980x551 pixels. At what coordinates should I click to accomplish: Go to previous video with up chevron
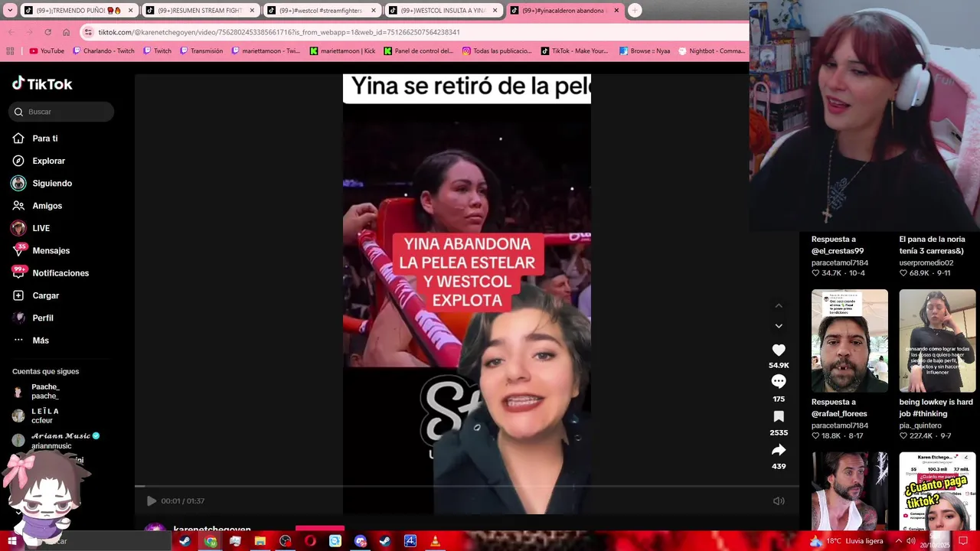pyautogui.click(x=779, y=305)
